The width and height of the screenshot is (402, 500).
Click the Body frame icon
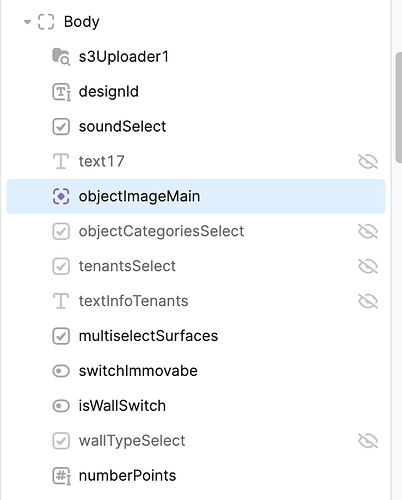(x=46, y=22)
